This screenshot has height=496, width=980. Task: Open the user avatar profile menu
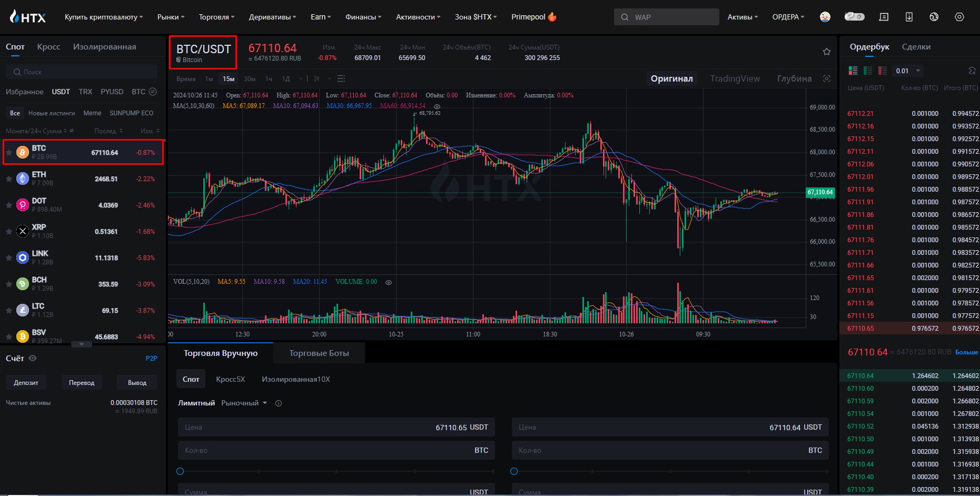[x=825, y=17]
